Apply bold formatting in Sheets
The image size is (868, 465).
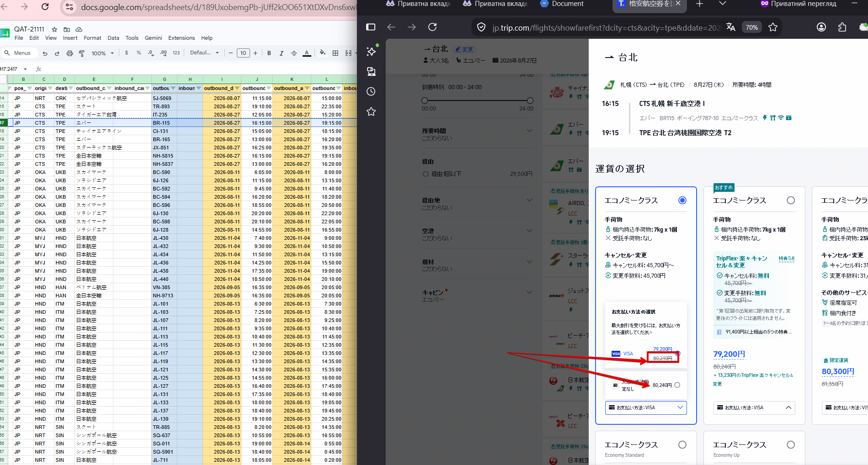(x=269, y=53)
